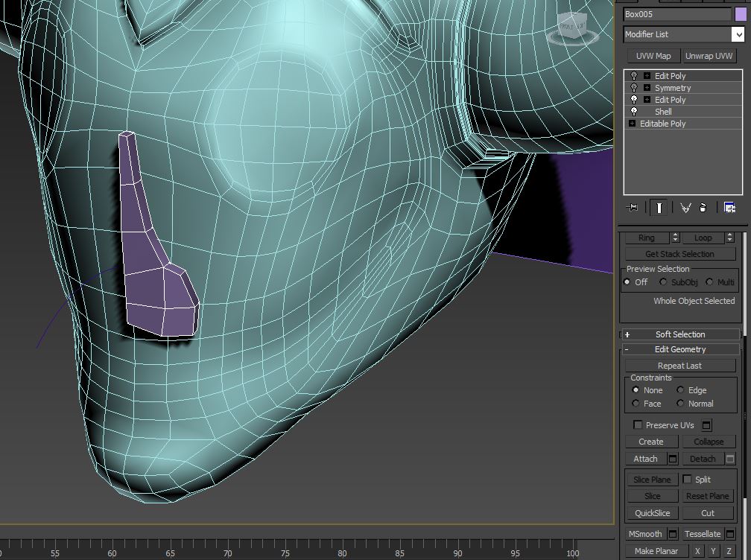751x560 pixels.
Task: Select Shell modifier in stack
Action: (x=663, y=112)
